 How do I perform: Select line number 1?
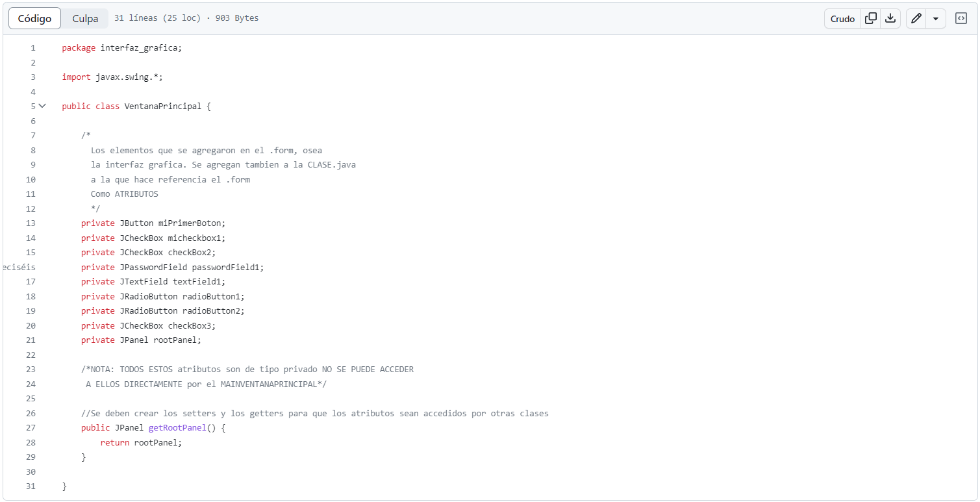[x=32, y=47]
